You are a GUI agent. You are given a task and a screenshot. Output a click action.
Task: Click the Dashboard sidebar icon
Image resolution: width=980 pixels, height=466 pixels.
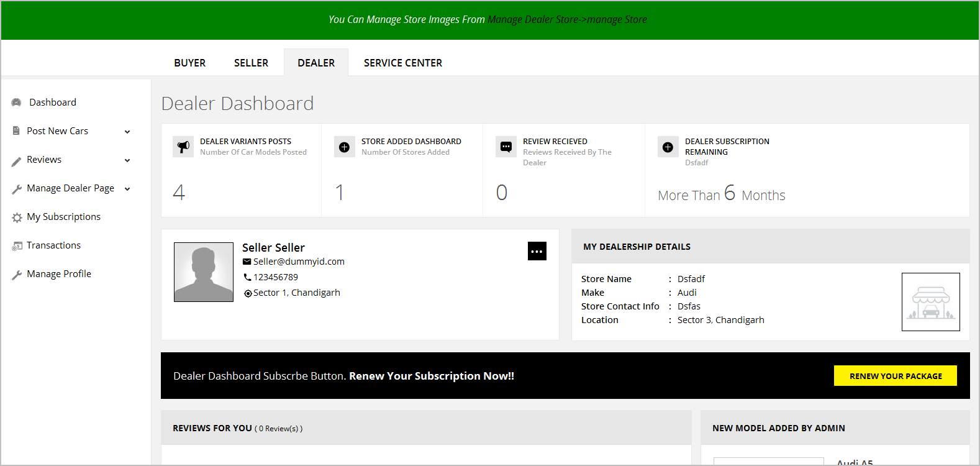[16, 103]
